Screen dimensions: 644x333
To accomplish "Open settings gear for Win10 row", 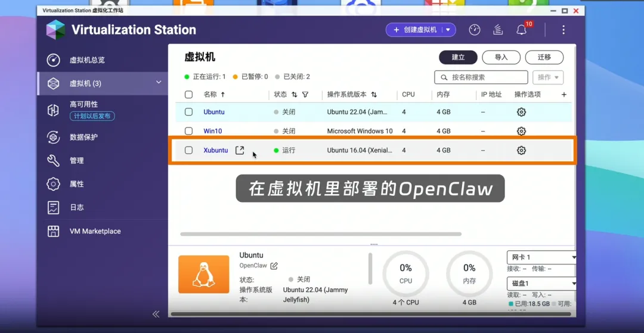I will click(521, 131).
